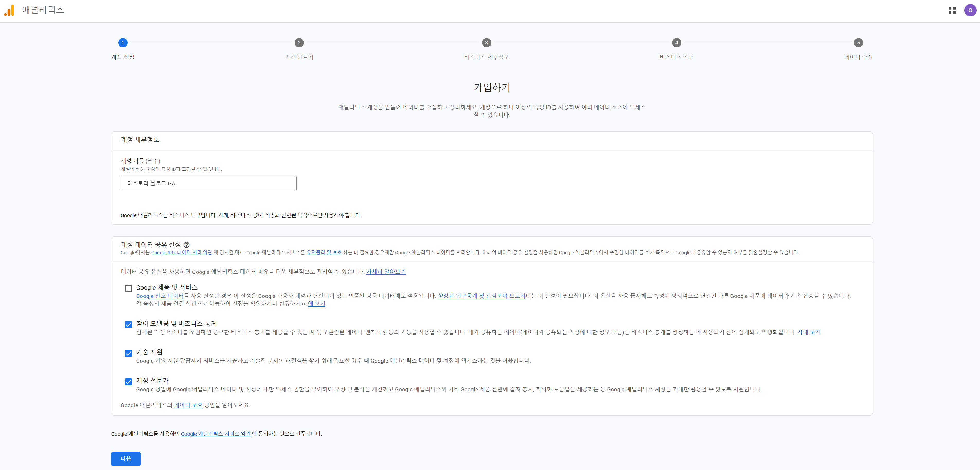Click the 계정 데이터 공유 설정 heading
Image resolution: width=980 pixels, height=470 pixels.
151,245
